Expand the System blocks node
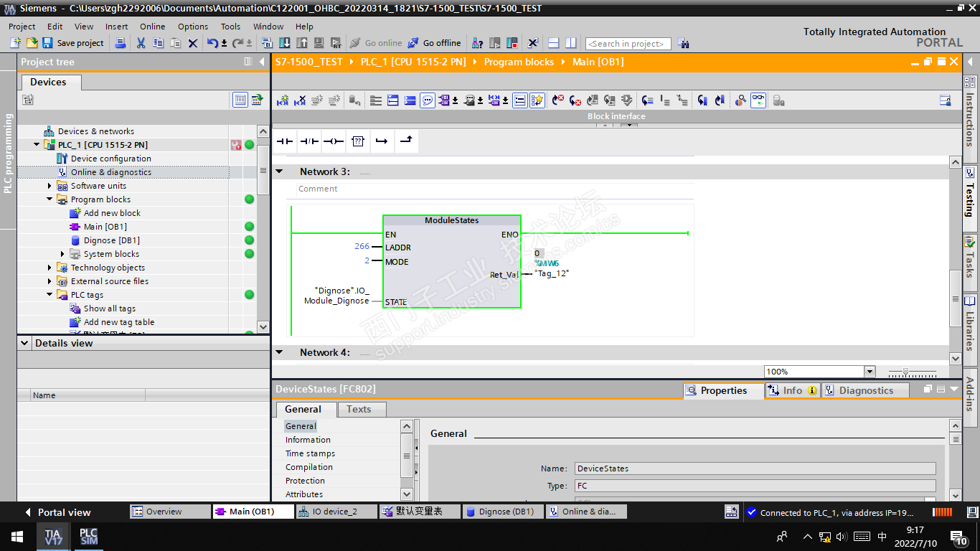The width and height of the screenshot is (980, 551). tap(62, 254)
